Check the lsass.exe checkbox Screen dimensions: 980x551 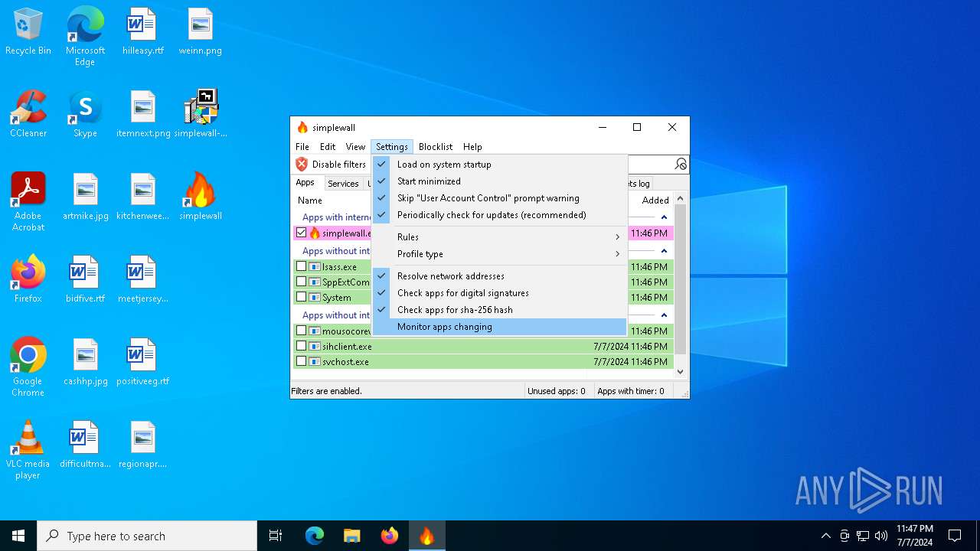(x=302, y=266)
